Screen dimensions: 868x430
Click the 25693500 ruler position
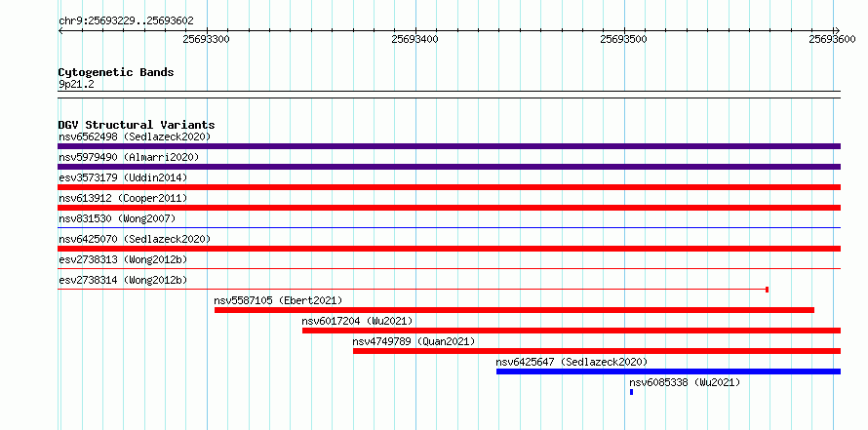tap(623, 39)
